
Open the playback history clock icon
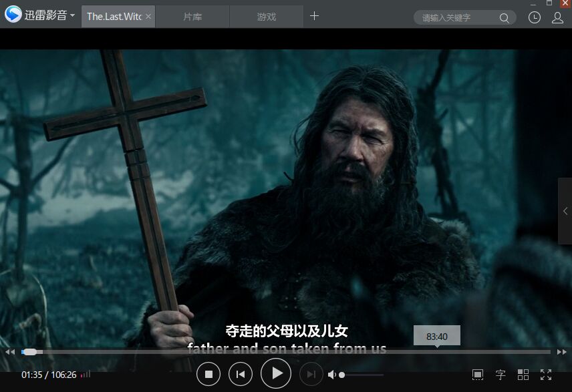point(535,17)
